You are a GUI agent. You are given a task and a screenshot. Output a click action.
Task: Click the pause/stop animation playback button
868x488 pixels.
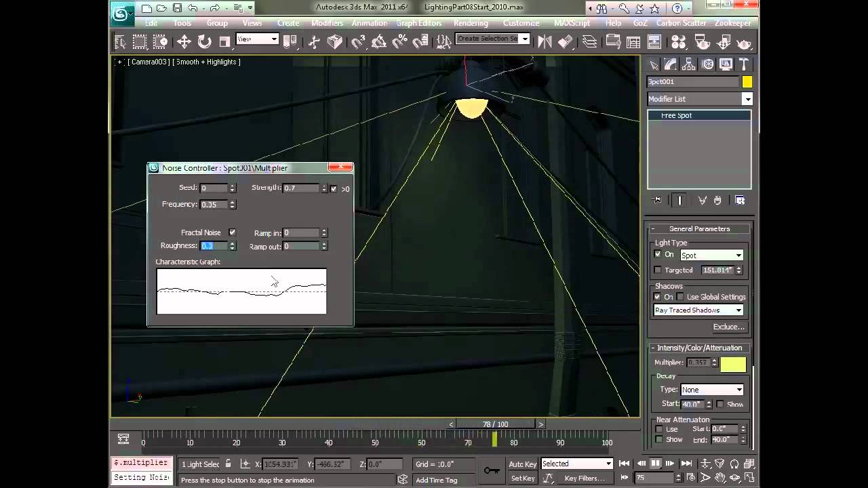tap(655, 464)
